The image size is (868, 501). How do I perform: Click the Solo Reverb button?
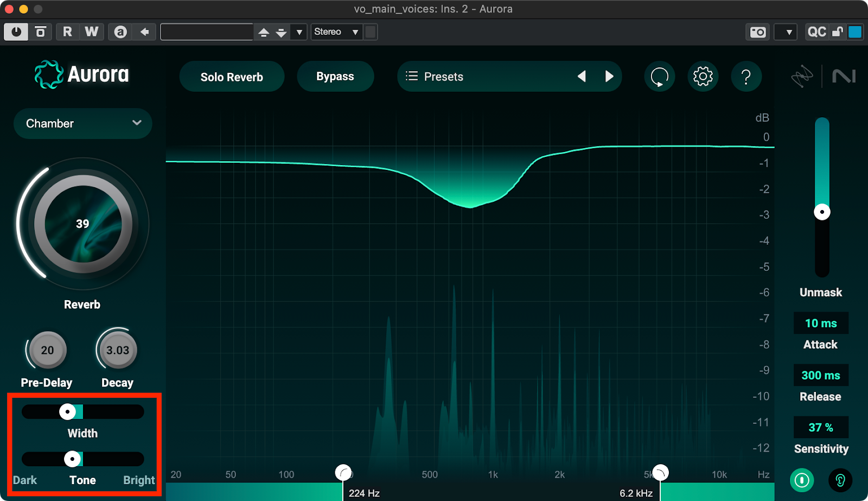232,77
